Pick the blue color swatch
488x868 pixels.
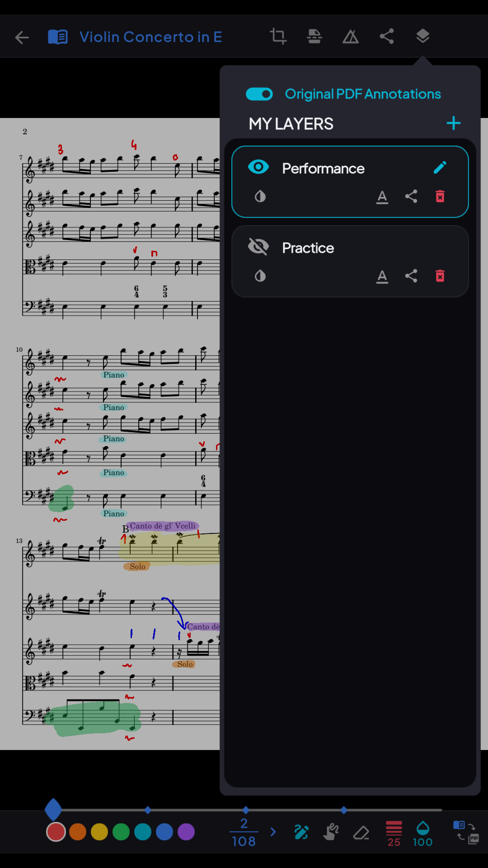pos(164,832)
